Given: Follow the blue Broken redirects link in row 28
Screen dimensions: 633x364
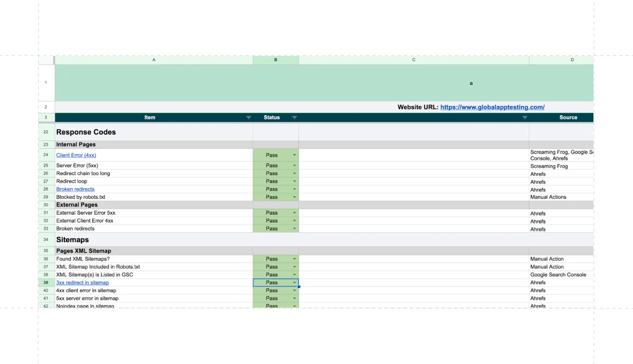Looking at the screenshot, I should coord(75,189).
